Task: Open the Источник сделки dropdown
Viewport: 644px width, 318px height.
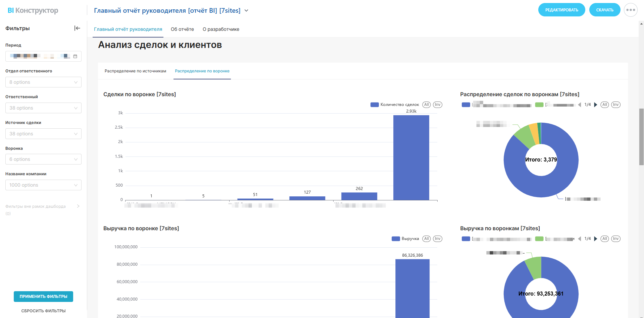Action: click(x=43, y=134)
